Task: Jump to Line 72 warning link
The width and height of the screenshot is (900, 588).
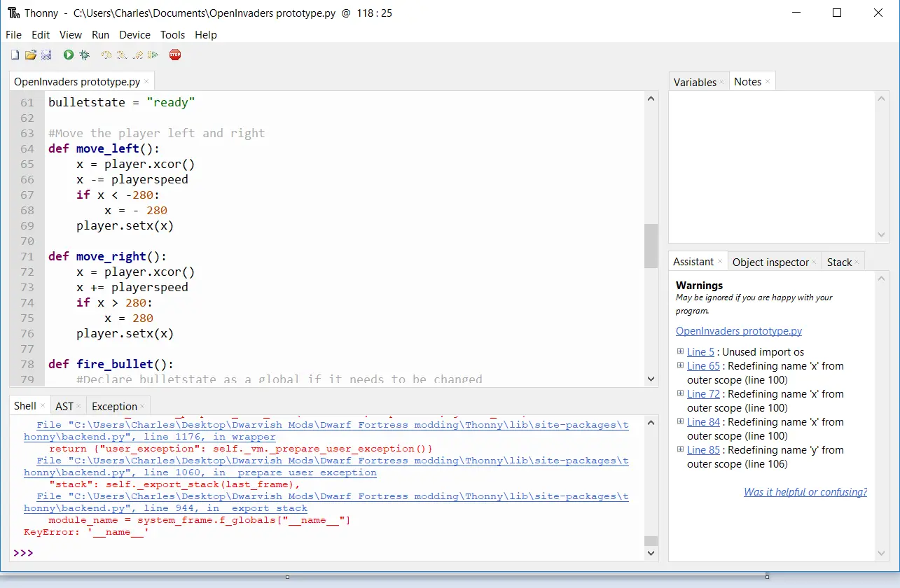Action: [x=703, y=394]
